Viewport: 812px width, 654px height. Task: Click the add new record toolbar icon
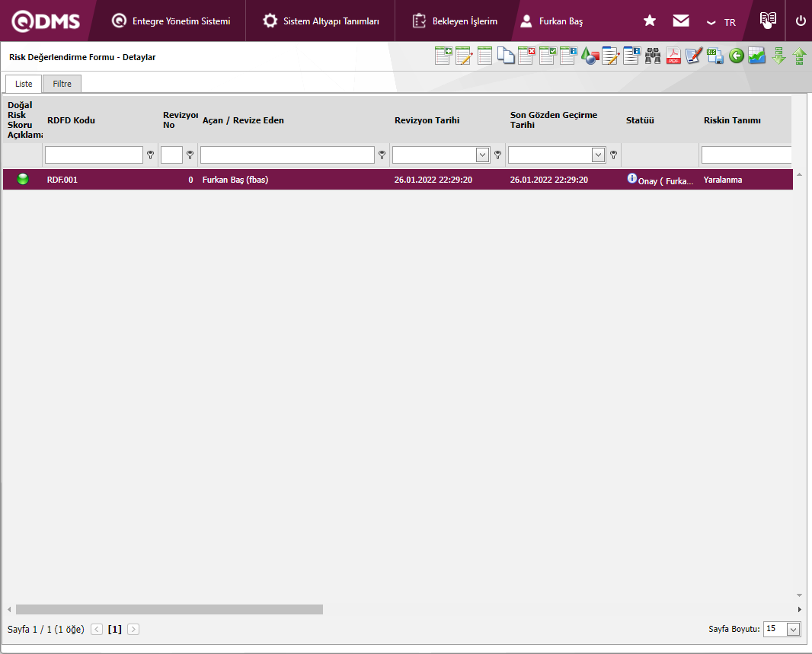coord(443,56)
